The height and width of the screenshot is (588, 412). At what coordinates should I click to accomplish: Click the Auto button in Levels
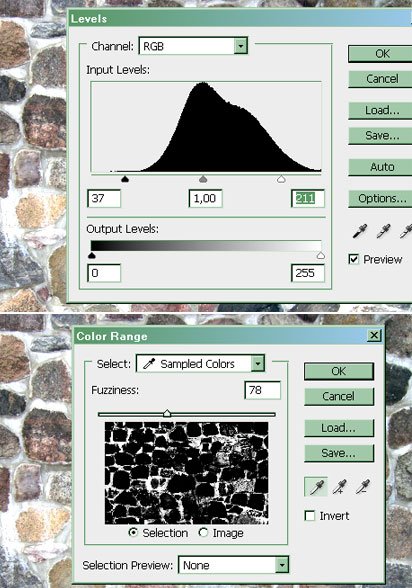pos(380,167)
